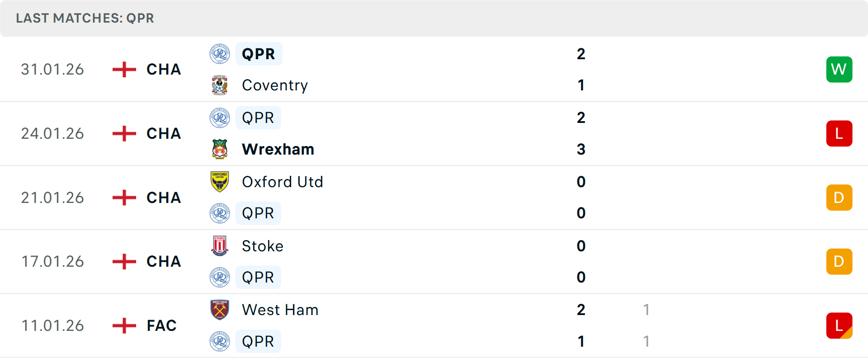The height and width of the screenshot is (358, 868).
Task: Click the FAC competition label
Action: (161, 325)
